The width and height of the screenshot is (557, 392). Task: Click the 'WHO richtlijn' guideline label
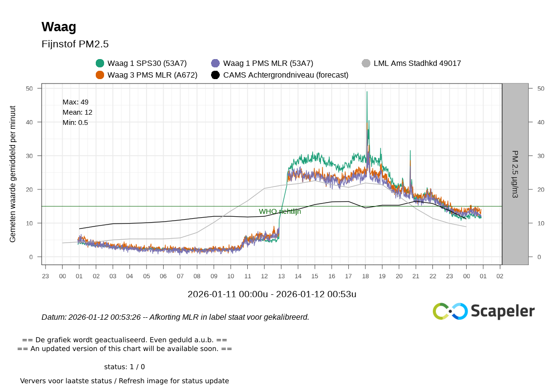pos(279,211)
